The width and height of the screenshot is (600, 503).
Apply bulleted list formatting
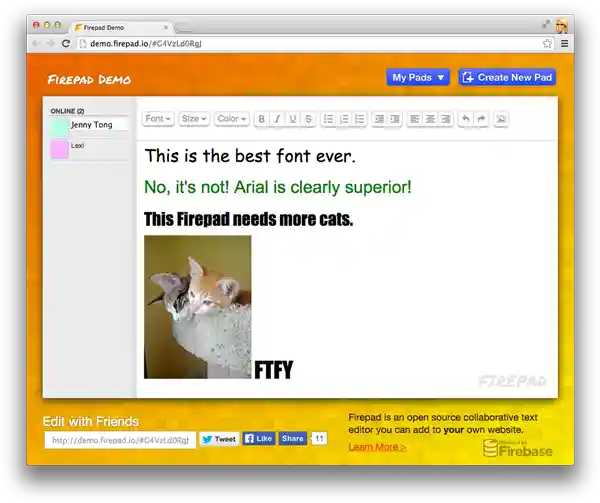(328, 119)
